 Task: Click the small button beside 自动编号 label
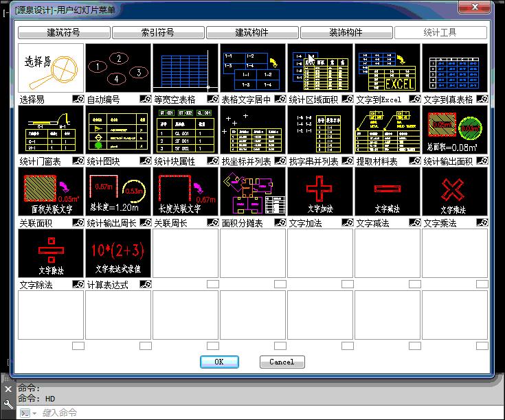click(146, 99)
